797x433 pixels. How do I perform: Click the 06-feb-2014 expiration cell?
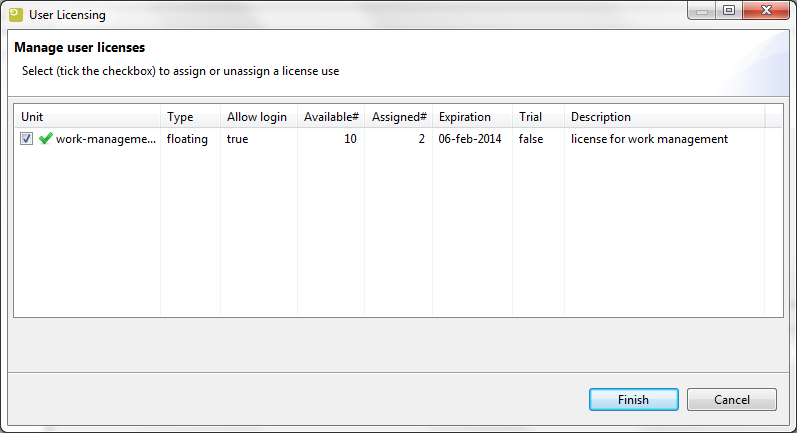[x=471, y=140]
